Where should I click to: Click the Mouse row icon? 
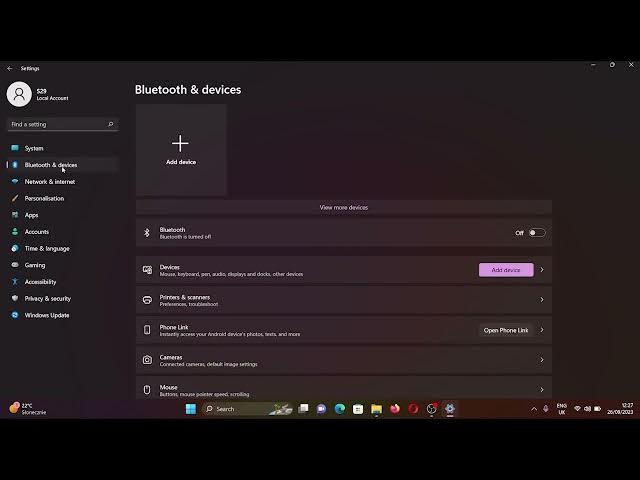[147, 390]
